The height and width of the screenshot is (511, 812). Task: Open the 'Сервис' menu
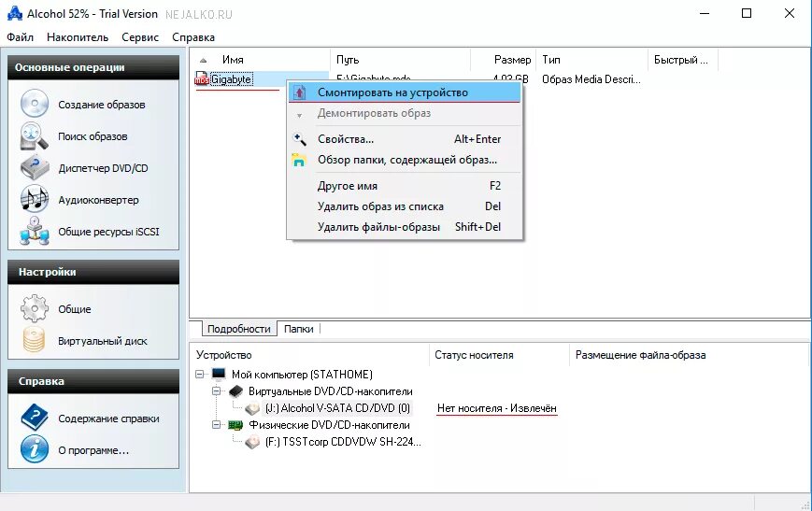pos(140,37)
